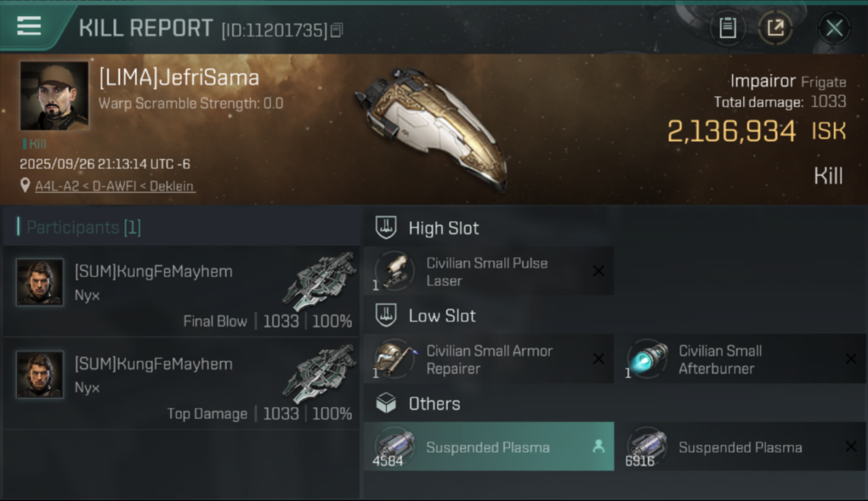Select the highlighted Suspended Plasma entry

(x=488, y=447)
